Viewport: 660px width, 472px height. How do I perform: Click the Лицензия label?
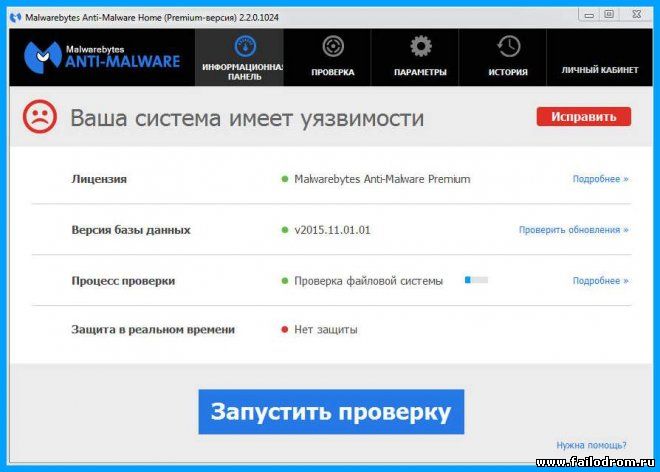click(99, 179)
